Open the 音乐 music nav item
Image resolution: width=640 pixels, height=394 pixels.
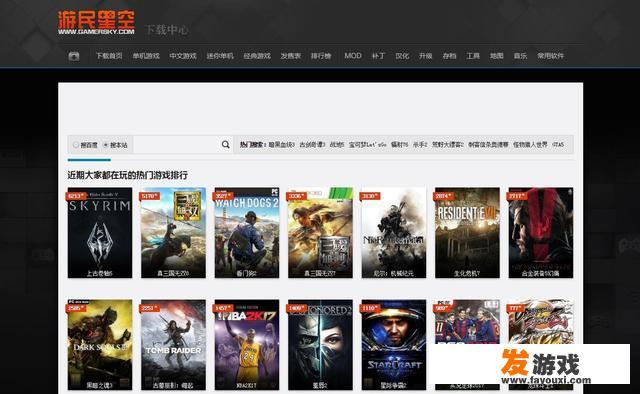[520, 56]
